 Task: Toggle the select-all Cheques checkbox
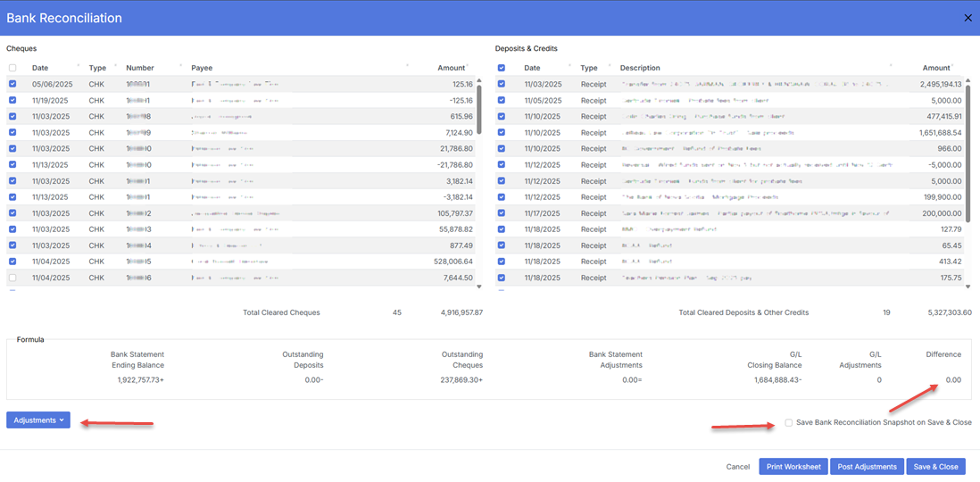tap(12, 68)
